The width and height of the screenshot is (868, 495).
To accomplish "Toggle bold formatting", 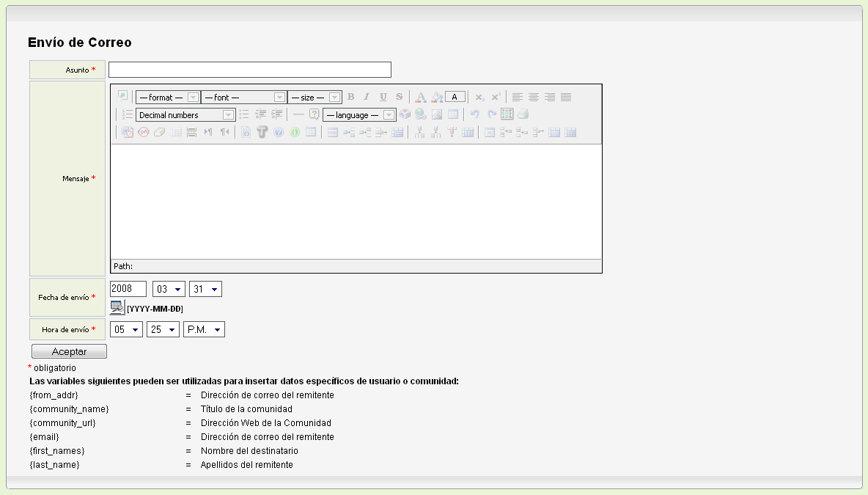I will tap(351, 97).
